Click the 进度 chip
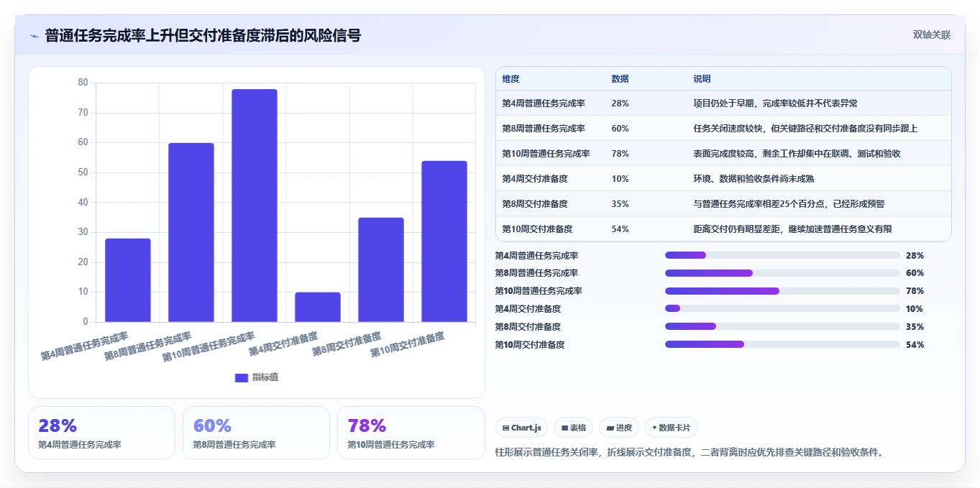Image resolution: width=980 pixels, height=488 pixels. pos(619,428)
